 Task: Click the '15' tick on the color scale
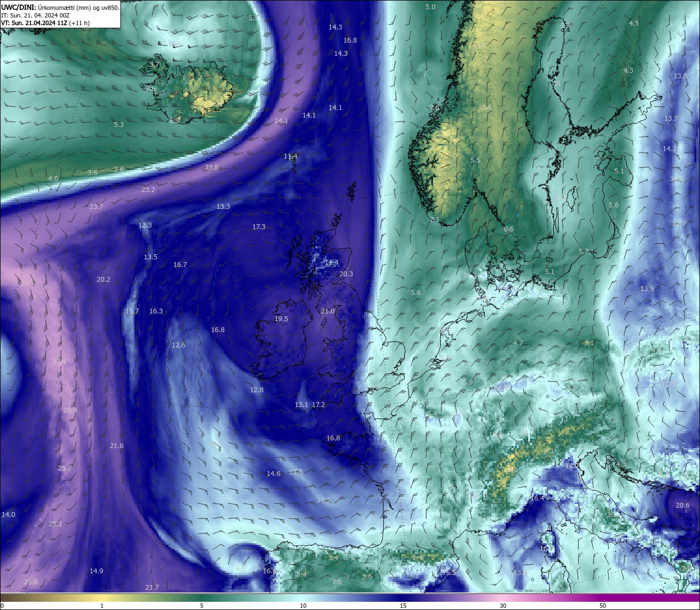click(403, 606)
